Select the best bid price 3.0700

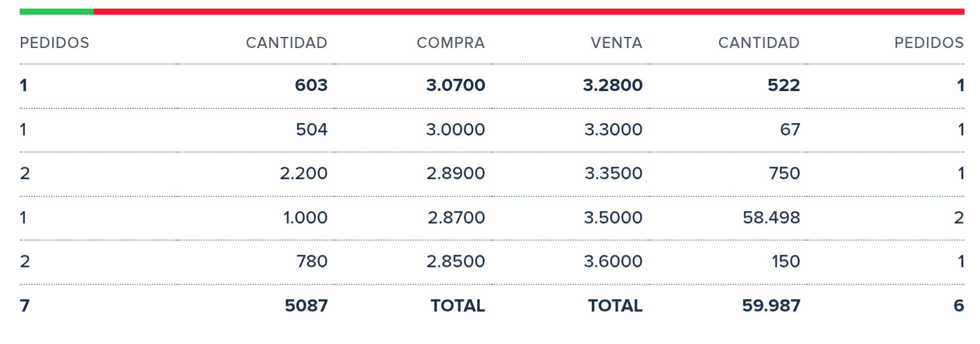455,85
